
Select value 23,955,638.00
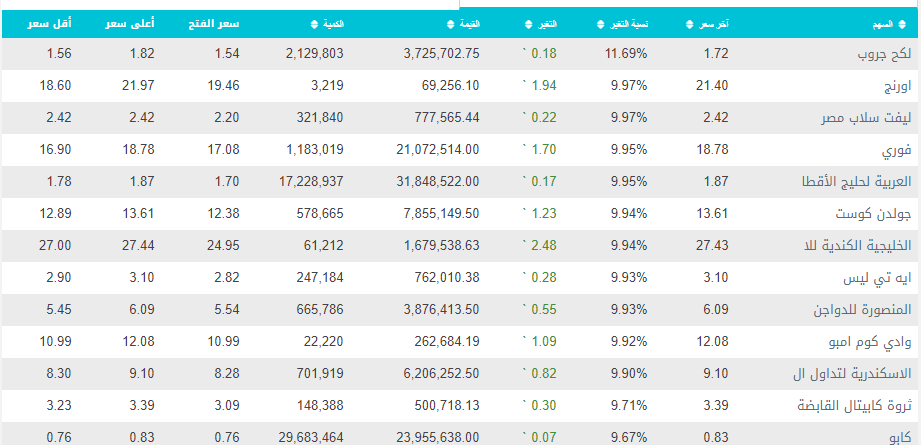(438, 437)
